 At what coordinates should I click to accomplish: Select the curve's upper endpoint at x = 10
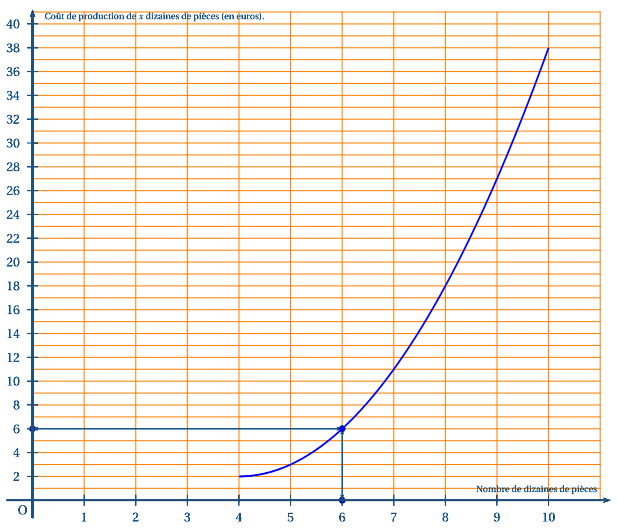[x=548, y=48]
